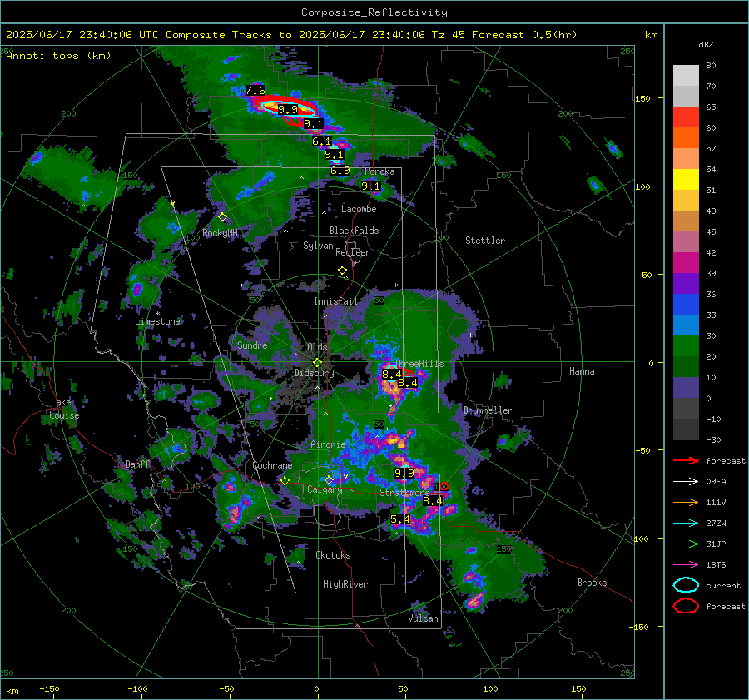Click the Sylvan label
This screenshot has height=700, width=749.
pos(318,246)
